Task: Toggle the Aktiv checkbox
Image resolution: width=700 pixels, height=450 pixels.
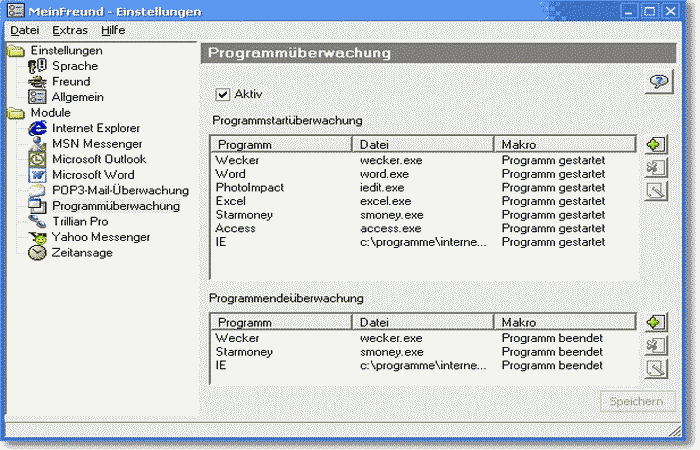Action: pyautogui.click(x=222, y=94)
